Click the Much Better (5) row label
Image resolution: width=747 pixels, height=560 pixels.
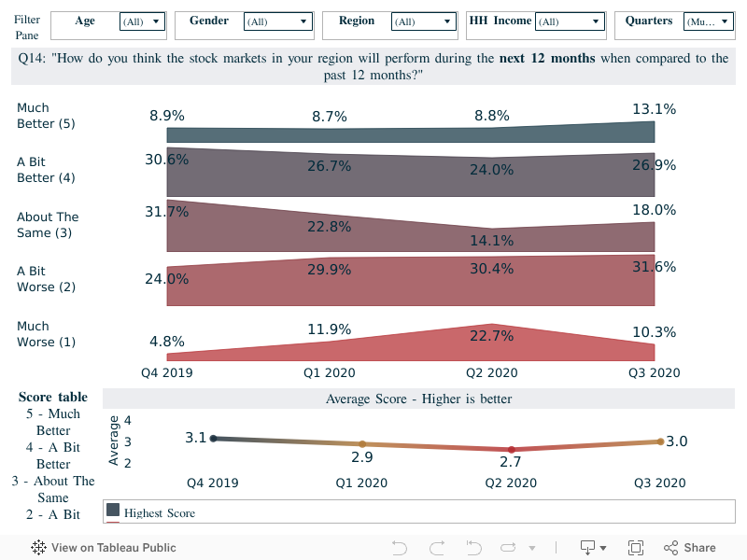[x=46, y=116]
